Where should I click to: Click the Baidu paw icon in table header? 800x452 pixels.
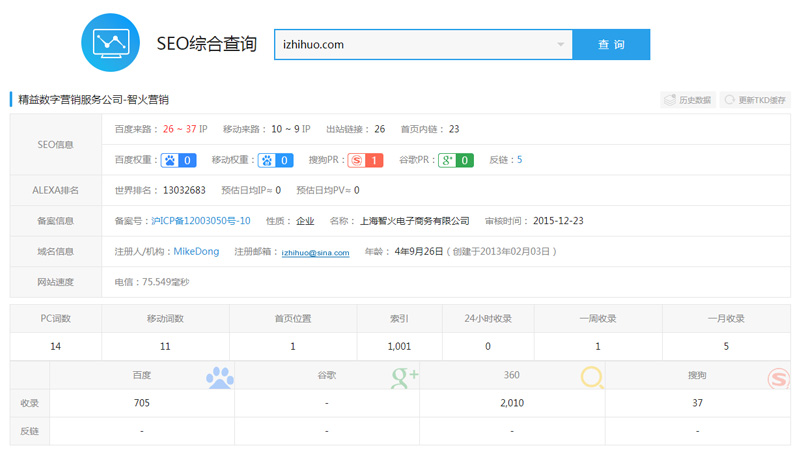coord(219,377)
